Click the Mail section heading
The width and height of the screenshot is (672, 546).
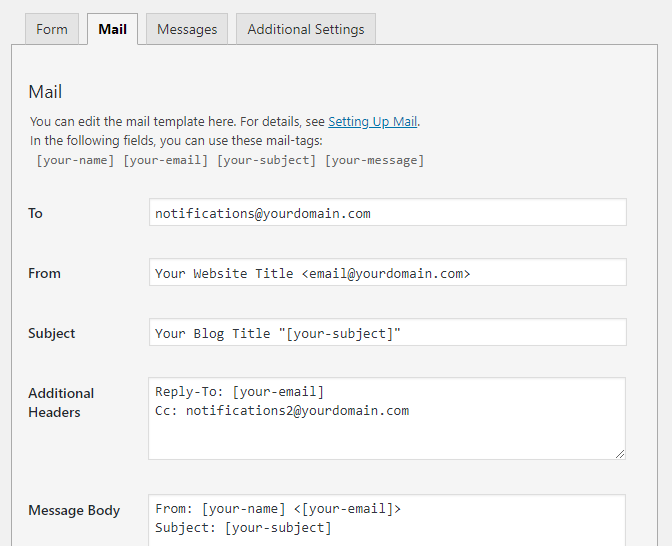pyautogui.click(x=45, y=92)
